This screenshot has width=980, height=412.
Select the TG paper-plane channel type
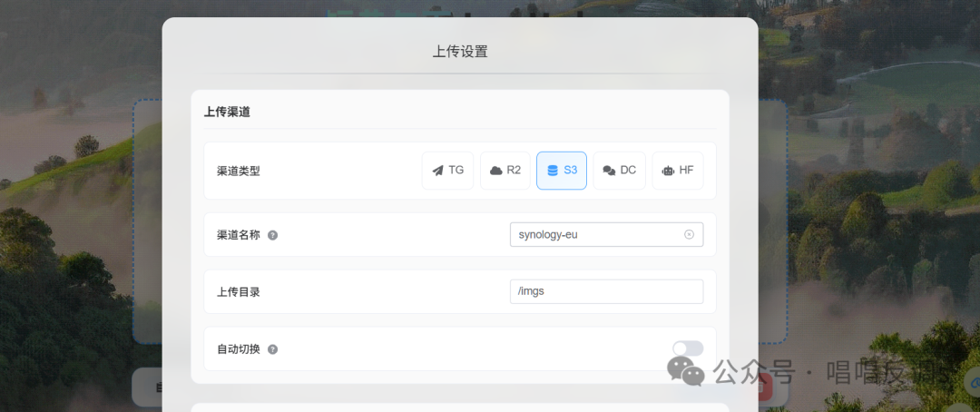pyautogui.click(x=447, y=171)
